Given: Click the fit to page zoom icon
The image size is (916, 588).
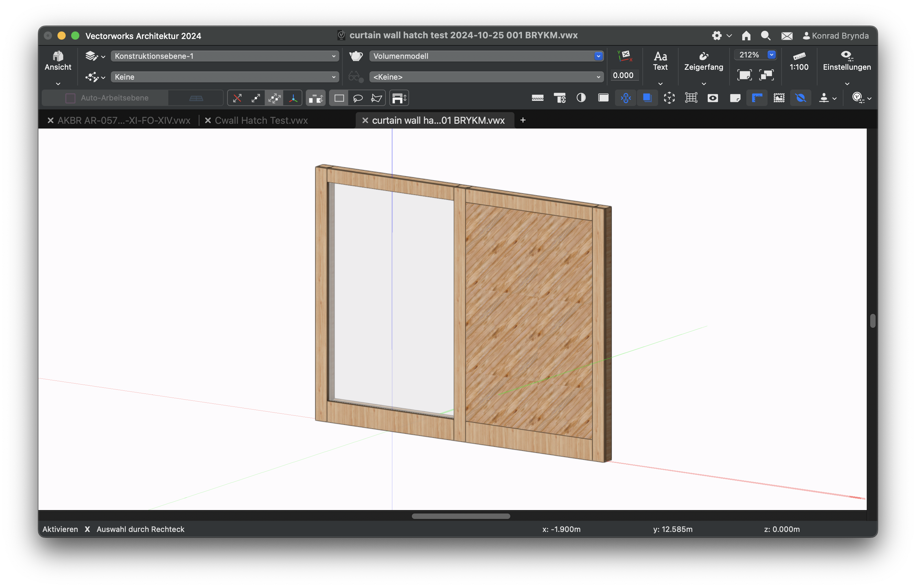Looking at the screenshot, I should click(744, 75).
